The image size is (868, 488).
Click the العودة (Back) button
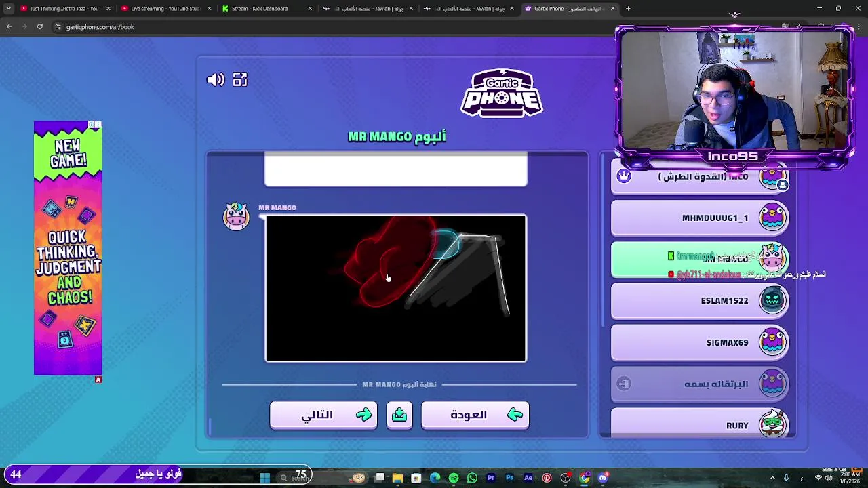click(x=475, y=415)
